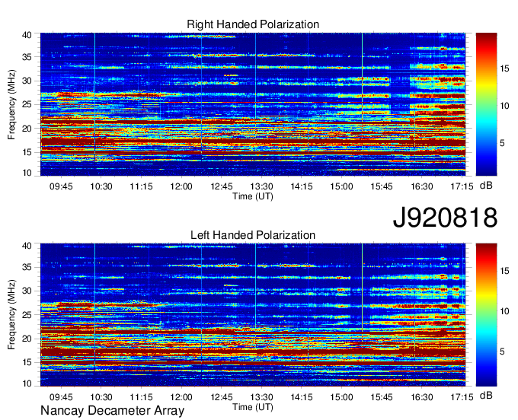Click the right-handed polarization color bar
This screenshot has height=420, width=518.
(486, 104)
